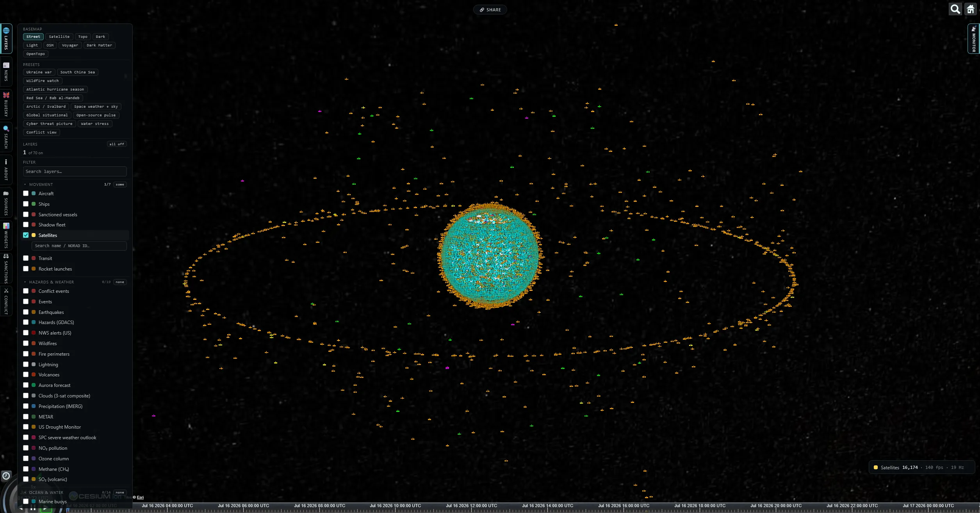Enable the Wildfires layer checkbox
This screenshot has width=980, height=513.
(26, 343)
